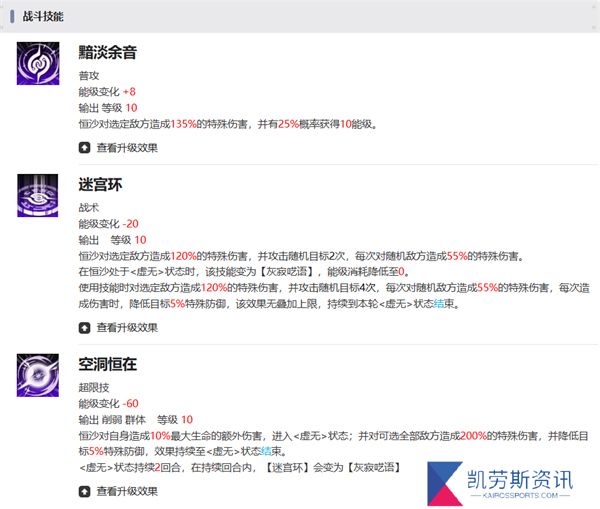600x509 pixels.
Task: Select the 战斗技能 section header
Action: click(43, 16)
